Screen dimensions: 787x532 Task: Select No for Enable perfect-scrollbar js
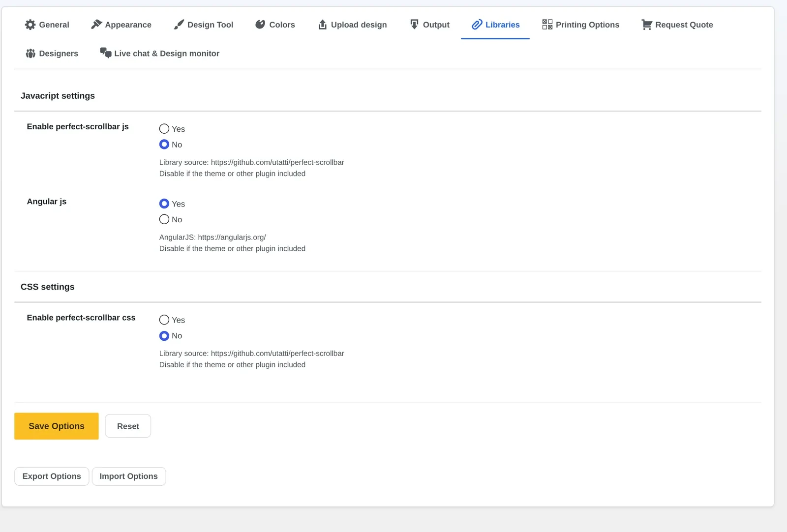[164, 145]
